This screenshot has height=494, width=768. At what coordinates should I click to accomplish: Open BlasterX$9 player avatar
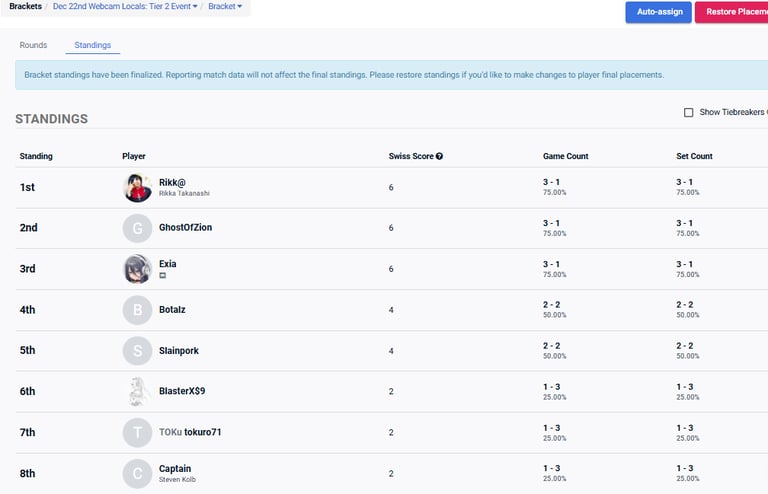click(137, 391)
